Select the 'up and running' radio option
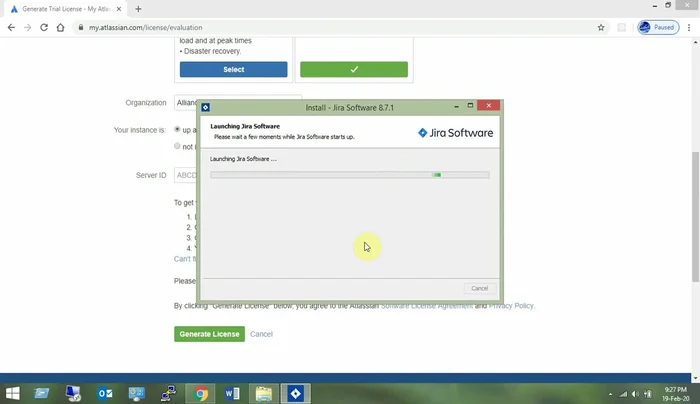The image size is (700, 404). (x=177, y=129)
